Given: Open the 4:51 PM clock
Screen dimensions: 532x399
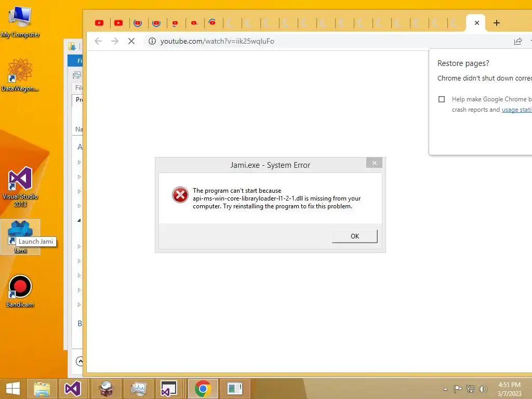Looking at the screenshot, I should click(x=509, y=389).
